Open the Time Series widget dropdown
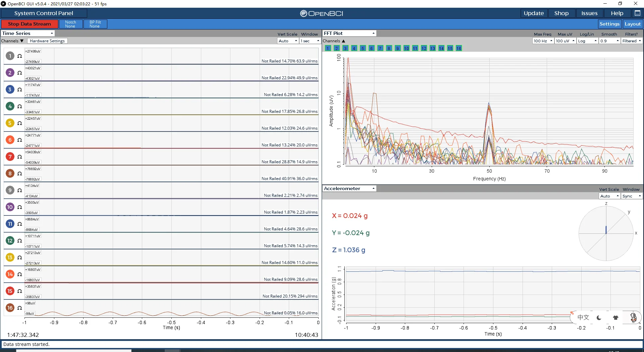This screenshot has height=352, width=644. pyautogui.click(x=28, y=33)
